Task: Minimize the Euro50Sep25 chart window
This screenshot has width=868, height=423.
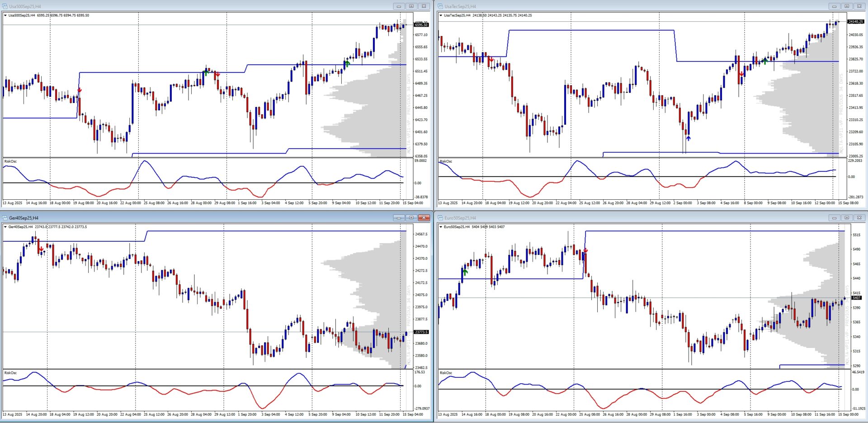Action: (x=834, y=218)
